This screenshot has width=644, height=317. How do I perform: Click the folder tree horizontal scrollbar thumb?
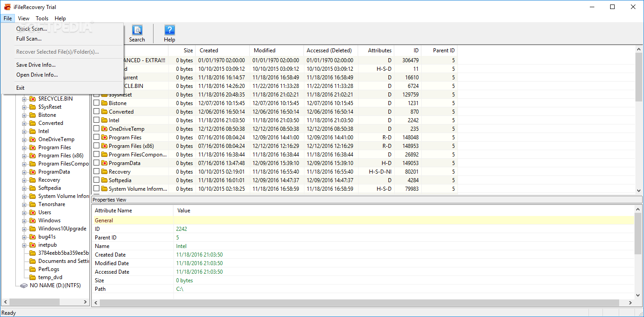point(33,302)
